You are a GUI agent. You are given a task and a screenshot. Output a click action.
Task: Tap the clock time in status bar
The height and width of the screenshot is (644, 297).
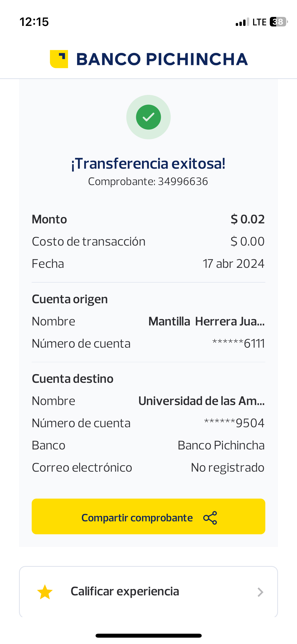point(34,22)
